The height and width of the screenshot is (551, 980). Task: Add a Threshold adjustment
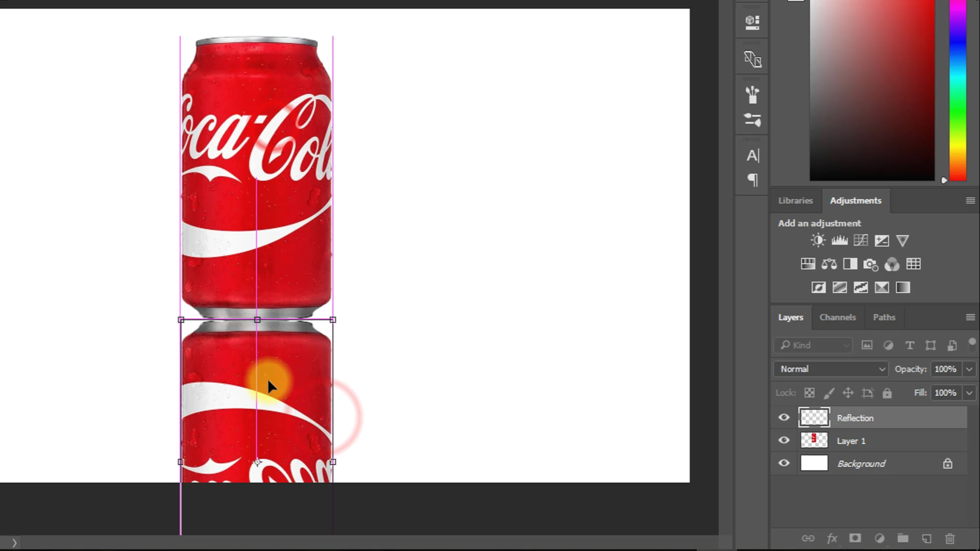(861, 288)
